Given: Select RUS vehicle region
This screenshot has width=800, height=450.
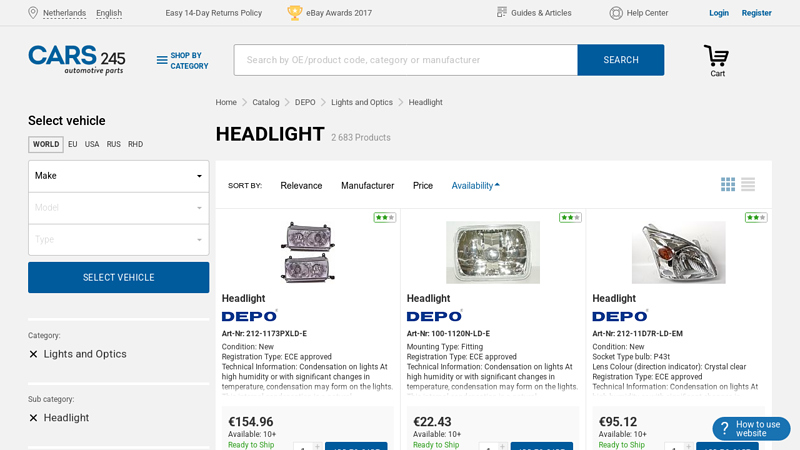Looking at the screenshot, I should [113, 144].
